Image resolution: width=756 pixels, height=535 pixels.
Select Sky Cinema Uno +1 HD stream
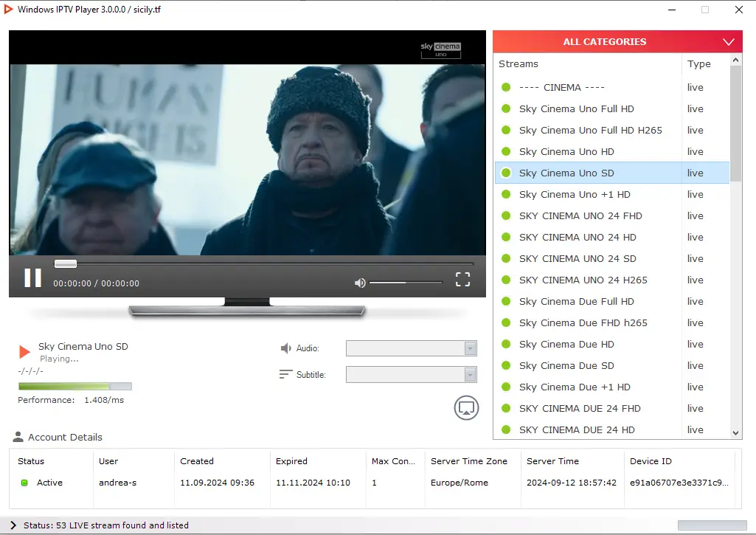coord(612,194)
